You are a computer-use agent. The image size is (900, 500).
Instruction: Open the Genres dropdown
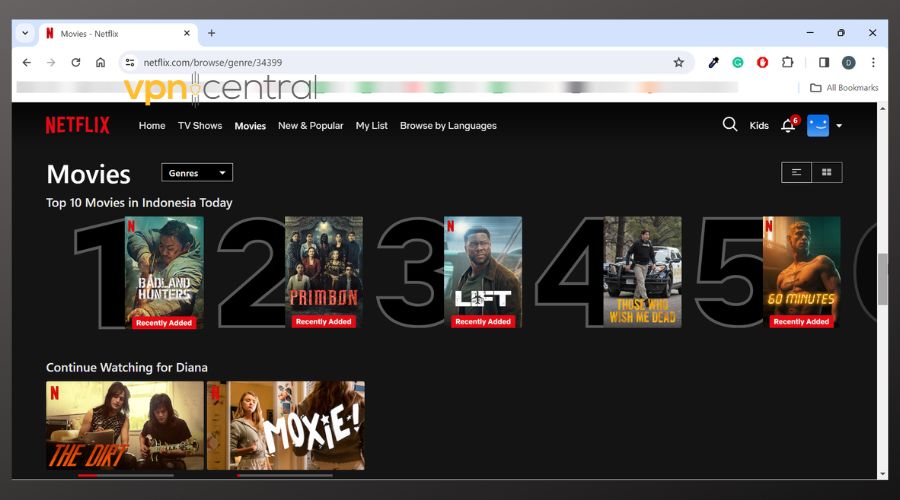click(x=197, y=173)
